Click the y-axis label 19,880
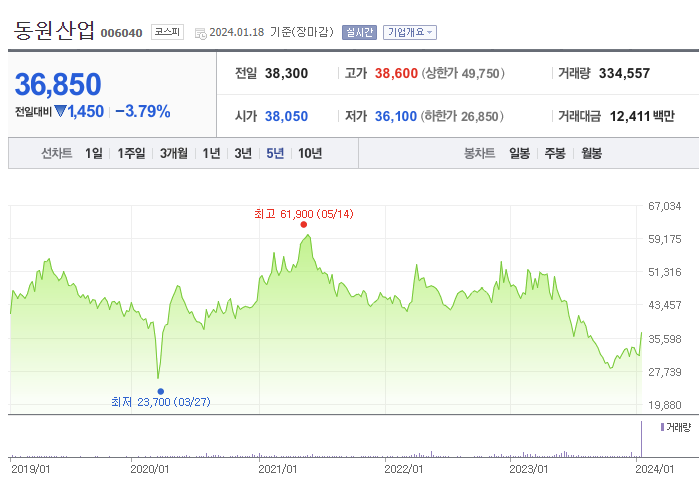This screenshot has width=699, height=487. 664,405
